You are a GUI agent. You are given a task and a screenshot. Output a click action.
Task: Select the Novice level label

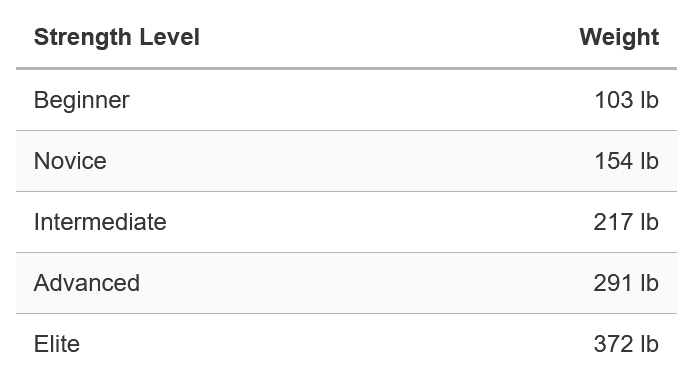click(x=70, y=161)
